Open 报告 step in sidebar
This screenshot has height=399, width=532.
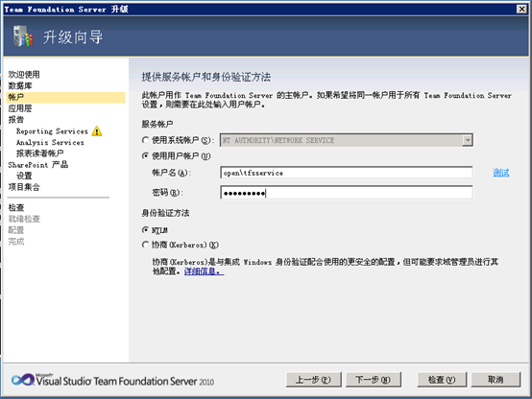(x=16, y=119)
